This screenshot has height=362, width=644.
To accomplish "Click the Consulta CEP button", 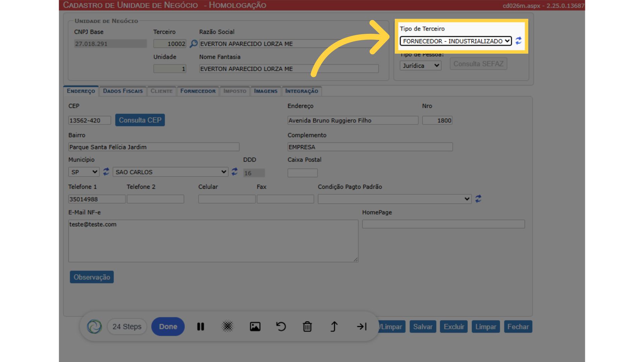I will point(140,120).
